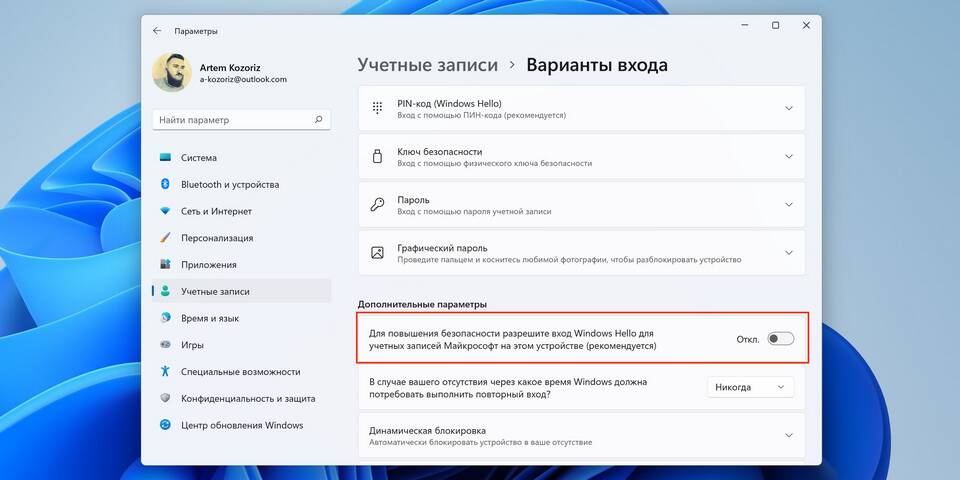Click 'Автоматически блокировать устройство в ваше отсутствие'
Screen dimensions: 960x480
[x=481, y=442]
